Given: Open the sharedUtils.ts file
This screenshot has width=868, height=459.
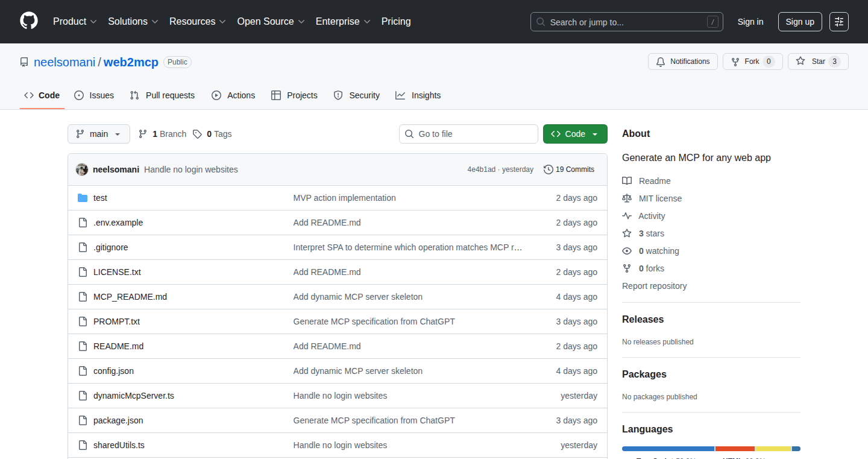Looking at the screenshot, I should pos(119,445).
